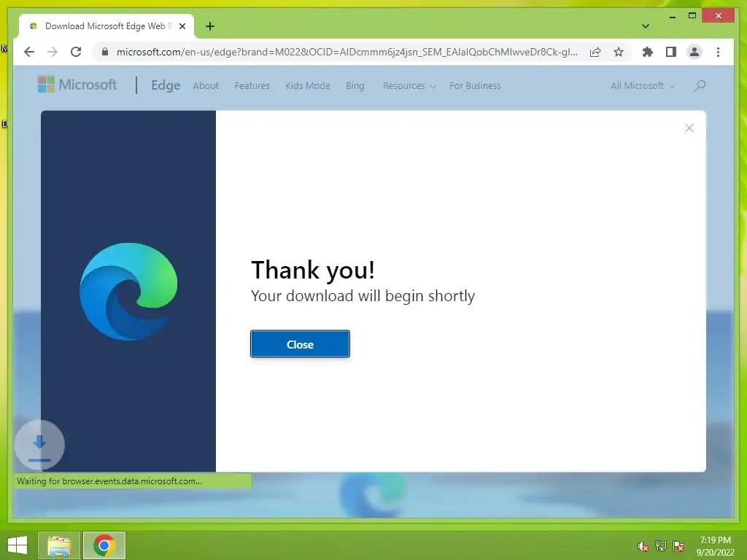Screen dimensions: 747x560
Task: Click the circular download arrow icon
Action: tap(39, 446)
